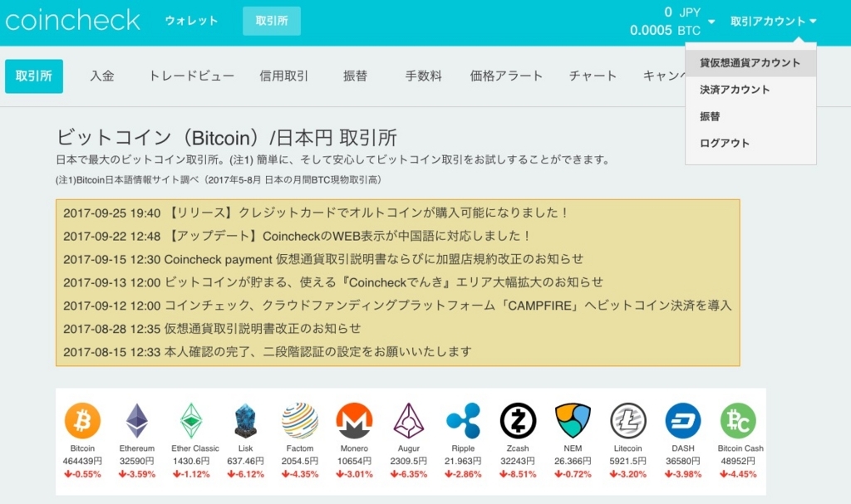Image resolution: width=851 pixels, height=504 pixels.
Task: Go to the 入金 deposit tab
Action: pyautogui.click(x=102, y=76)
